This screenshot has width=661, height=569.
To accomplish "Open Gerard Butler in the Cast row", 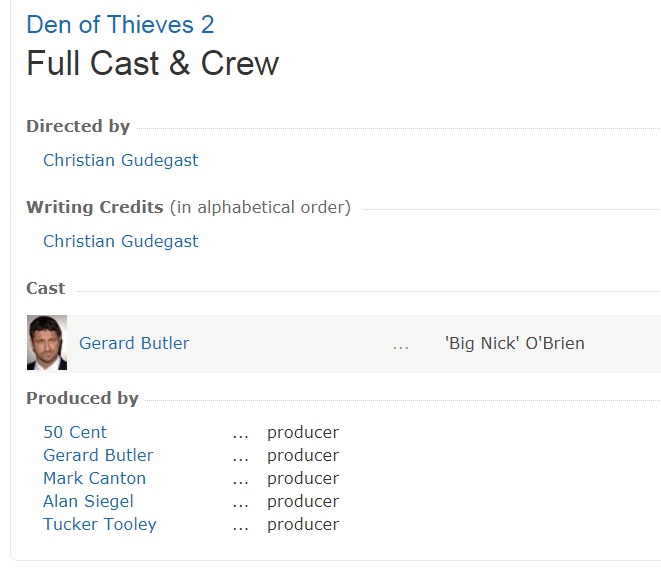I will [x=134, y=343].
